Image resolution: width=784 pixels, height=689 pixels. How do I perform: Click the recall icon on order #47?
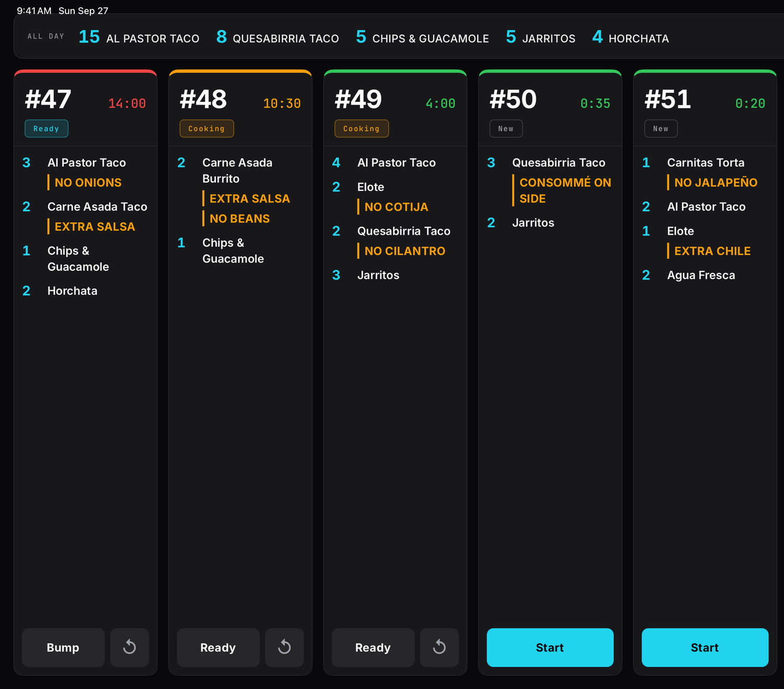pyautogui.click(x=130, y=647)
